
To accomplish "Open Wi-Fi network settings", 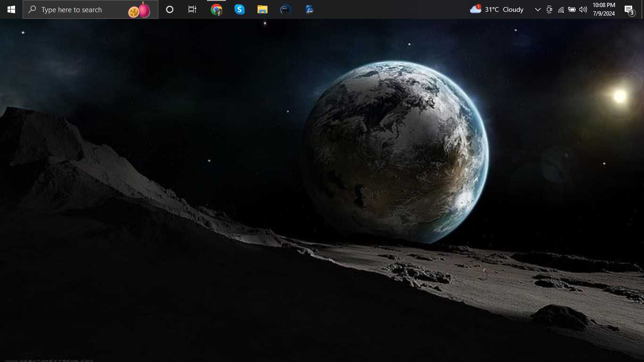I will tap(561, 9).
